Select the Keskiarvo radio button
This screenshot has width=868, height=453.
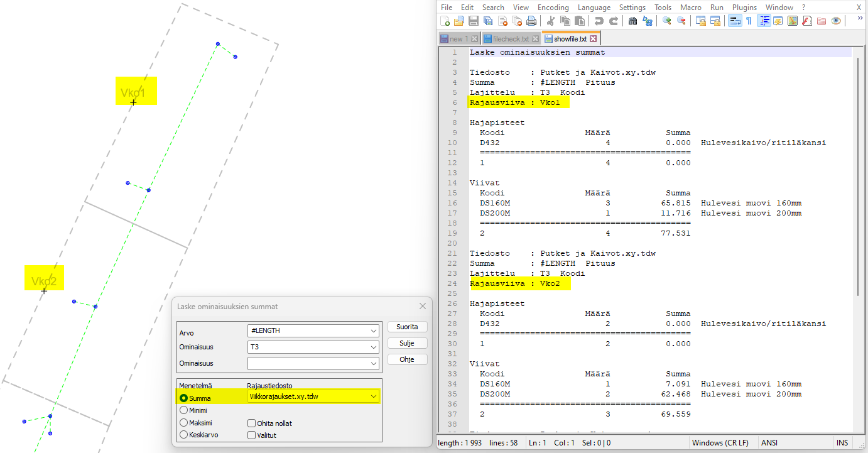coord(184,434)
